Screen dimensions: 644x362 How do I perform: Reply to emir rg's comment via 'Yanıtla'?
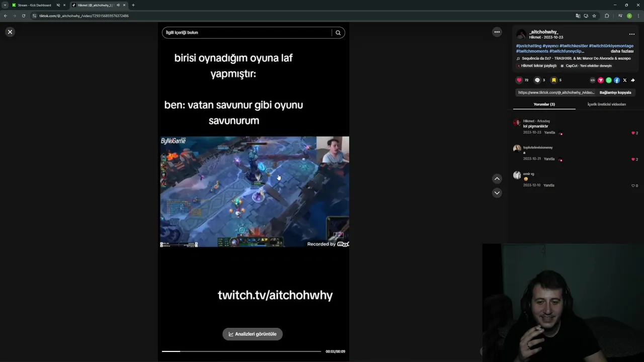[549, 186]
